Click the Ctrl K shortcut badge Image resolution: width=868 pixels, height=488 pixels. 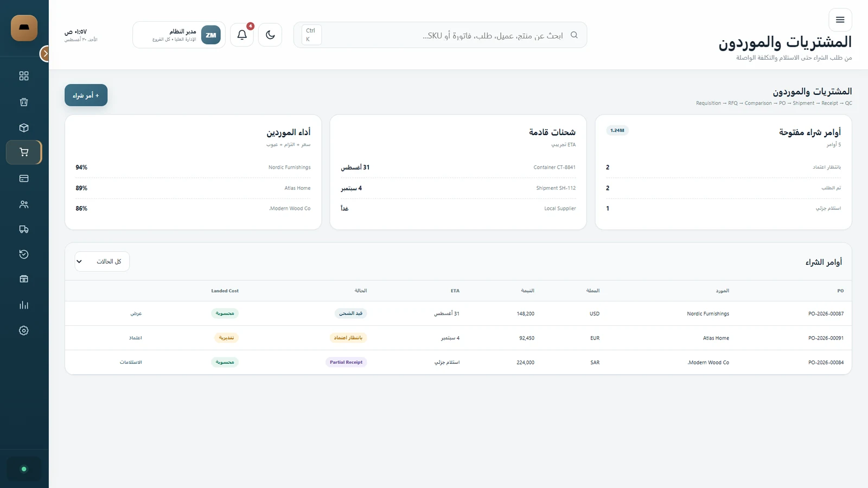tap(311, 35)
